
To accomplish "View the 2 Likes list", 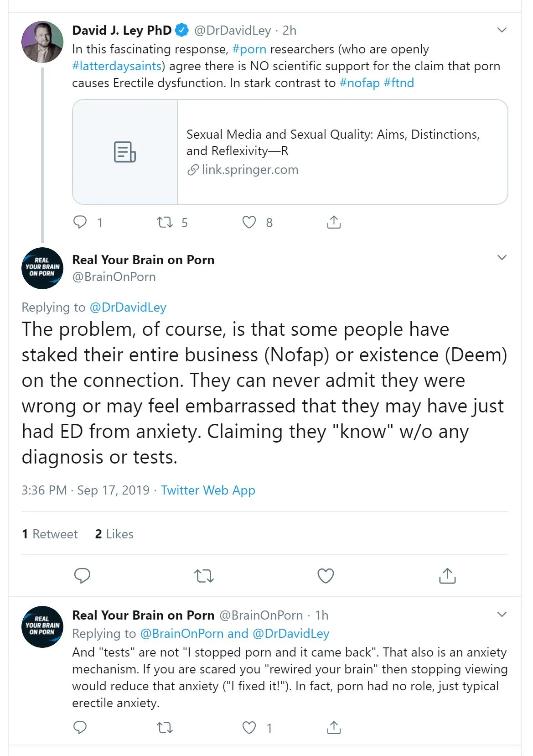I will pyautogui.click(x=114, y=534).
